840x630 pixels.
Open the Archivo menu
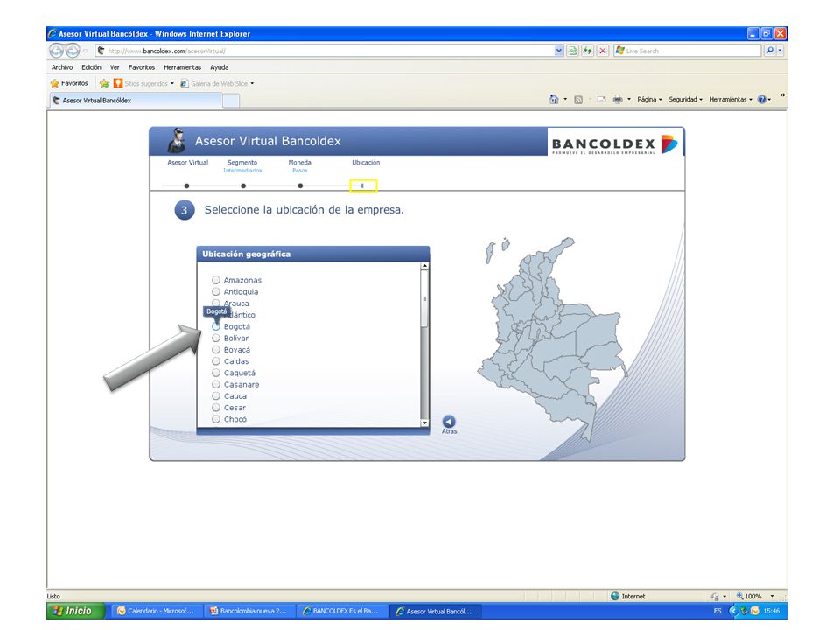[62, 67]
